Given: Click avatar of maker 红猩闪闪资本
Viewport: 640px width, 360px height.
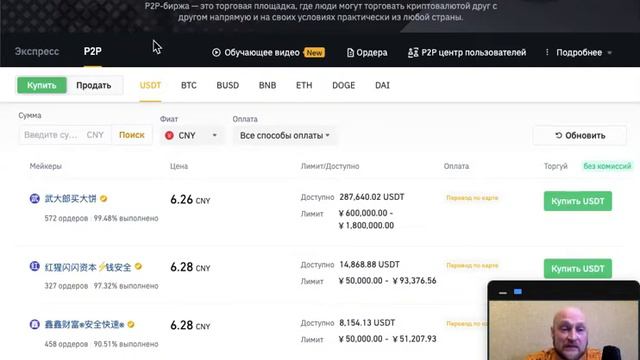Looking at the screenshot, I should tap(35, 267).
